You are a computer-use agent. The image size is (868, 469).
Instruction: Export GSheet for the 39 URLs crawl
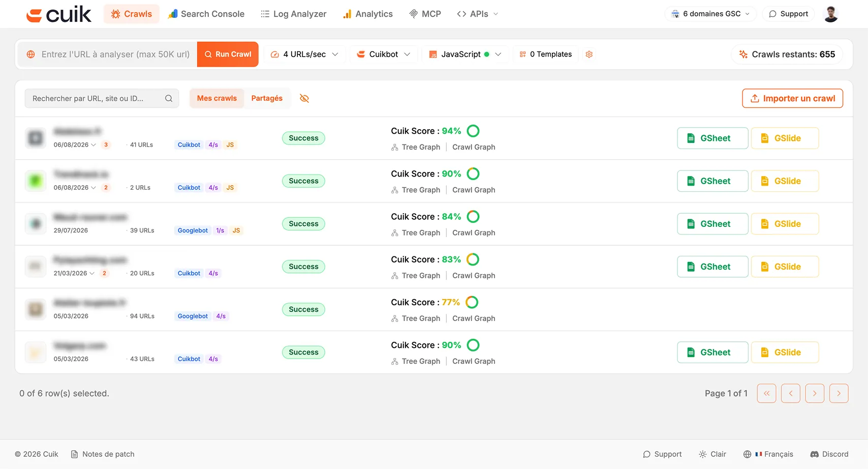click(x=712, y=224)
